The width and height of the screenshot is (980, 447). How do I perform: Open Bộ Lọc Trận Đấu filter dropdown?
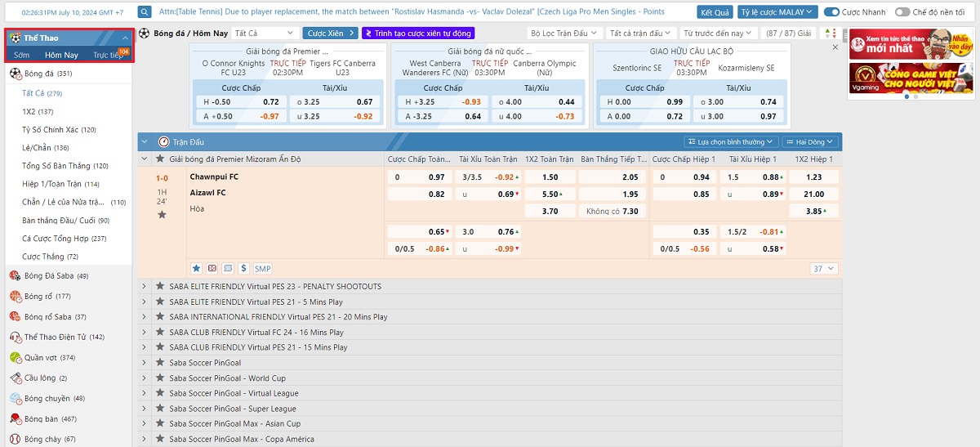click(563, 33)
